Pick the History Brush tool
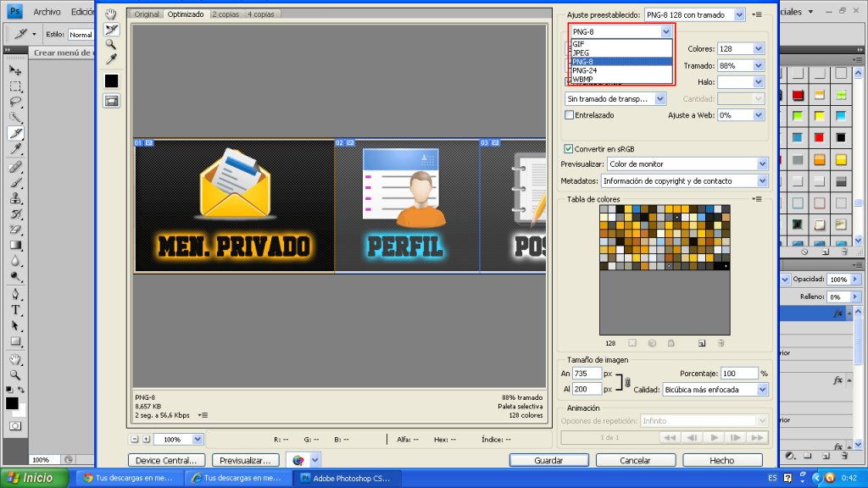Viewport: 868px width, 488px height. [15, 214]
